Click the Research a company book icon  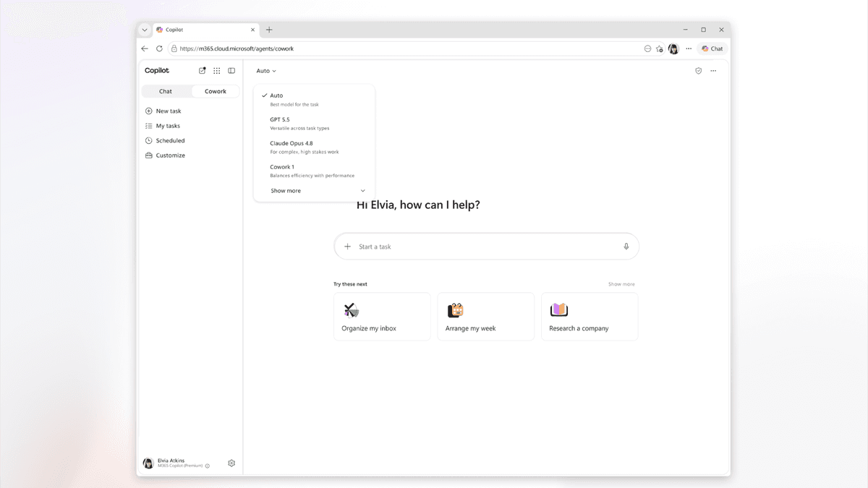[559, 310]
